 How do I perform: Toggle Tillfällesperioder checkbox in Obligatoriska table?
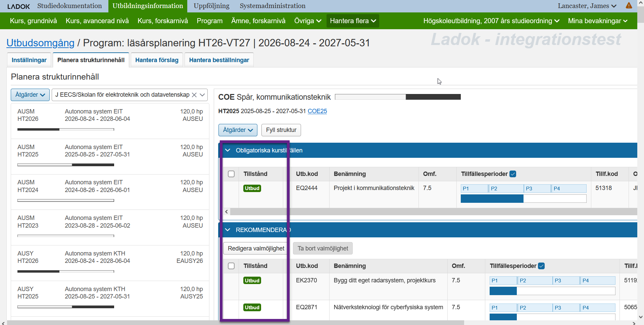pos(513,174)
